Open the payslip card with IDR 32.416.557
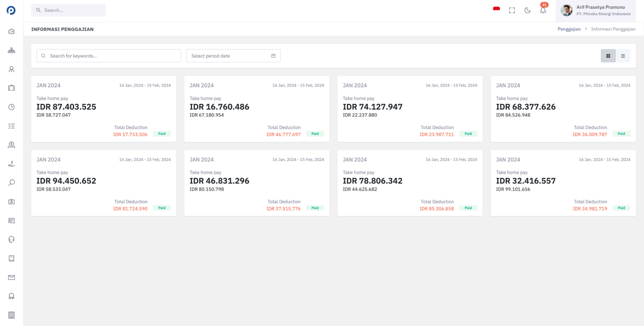 (563, 183)
